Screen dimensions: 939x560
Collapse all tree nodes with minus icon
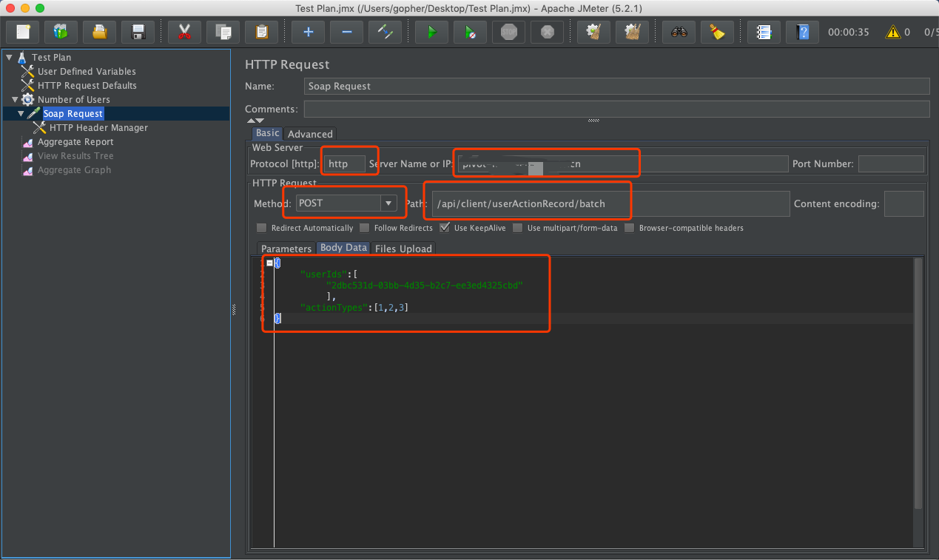347,32
